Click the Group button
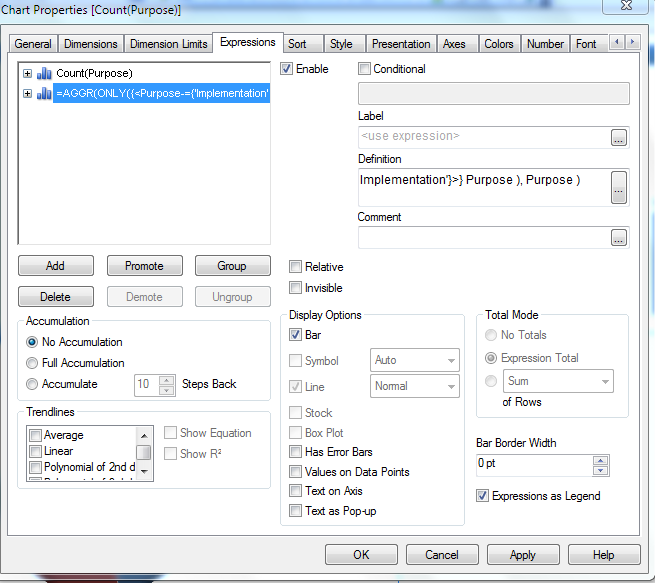 (232, 266)
